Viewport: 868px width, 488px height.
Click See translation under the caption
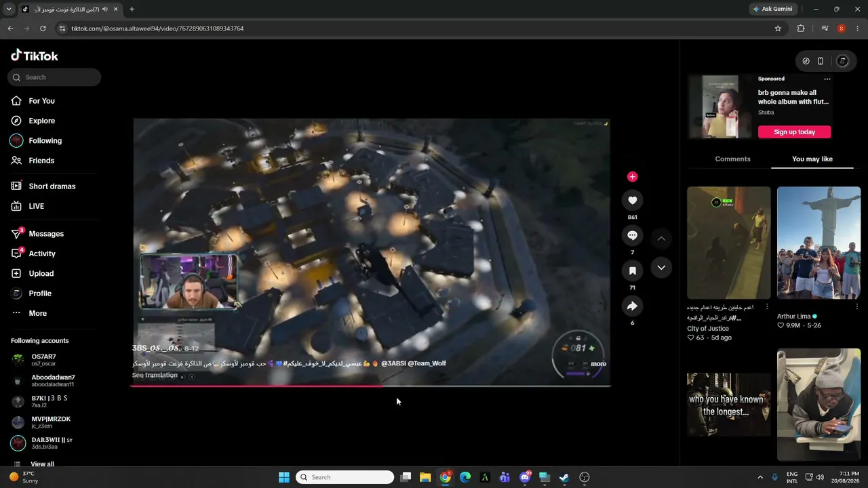pyautogui.click(x=155, y=375)
